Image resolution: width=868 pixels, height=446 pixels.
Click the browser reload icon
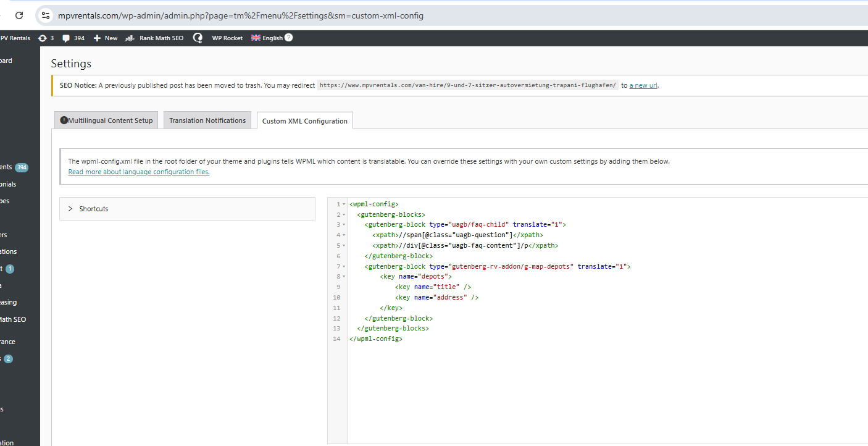(19, 15)
